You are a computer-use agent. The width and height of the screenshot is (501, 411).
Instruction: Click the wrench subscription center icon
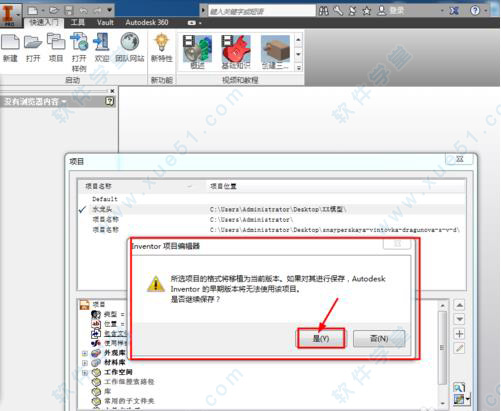click(x=338, y=11)
